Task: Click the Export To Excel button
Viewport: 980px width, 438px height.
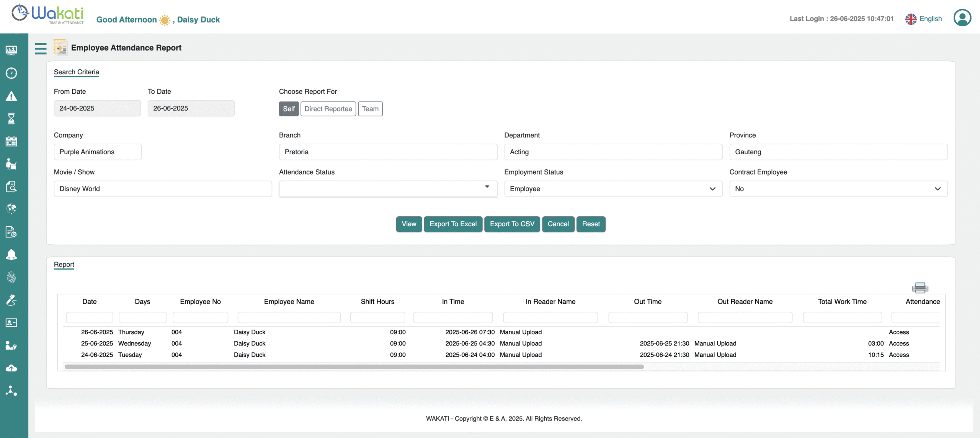Action: (x=453, y=224)
